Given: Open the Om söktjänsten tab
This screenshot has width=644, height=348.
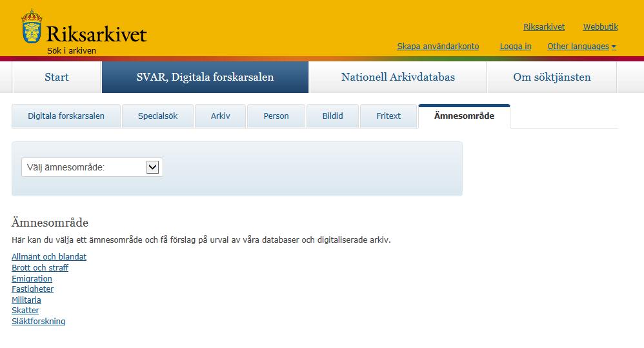Looking at the screenshot, I should point(552,77).
